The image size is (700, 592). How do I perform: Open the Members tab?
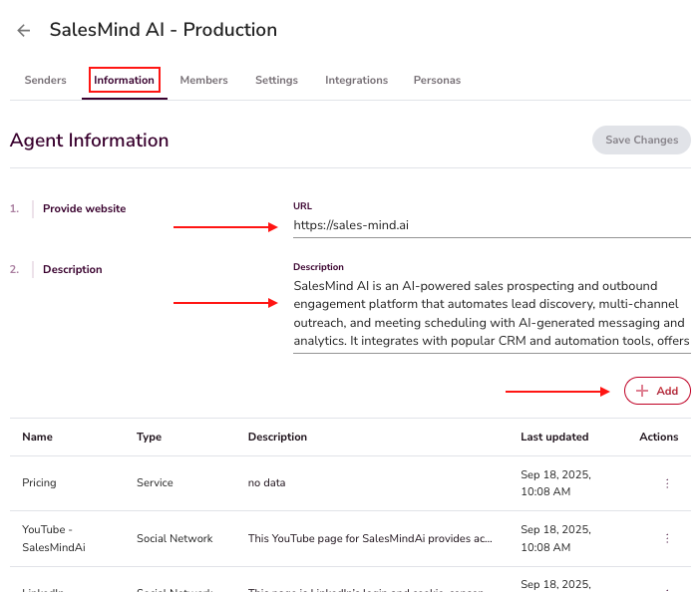point(203,80)
